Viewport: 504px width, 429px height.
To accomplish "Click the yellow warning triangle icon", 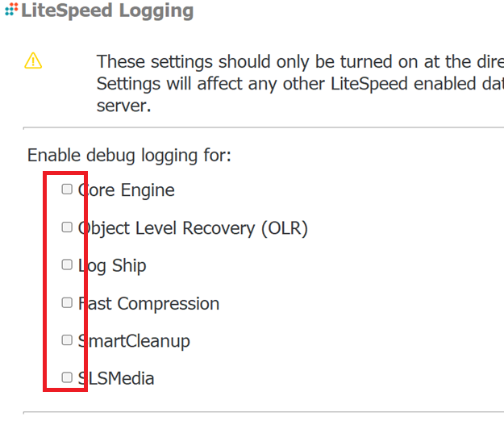I will 33,60.
